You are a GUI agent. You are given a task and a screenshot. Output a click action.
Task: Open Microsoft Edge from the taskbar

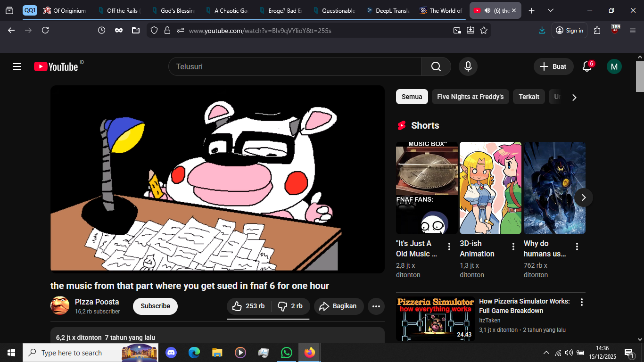click(x=194, y=353)
